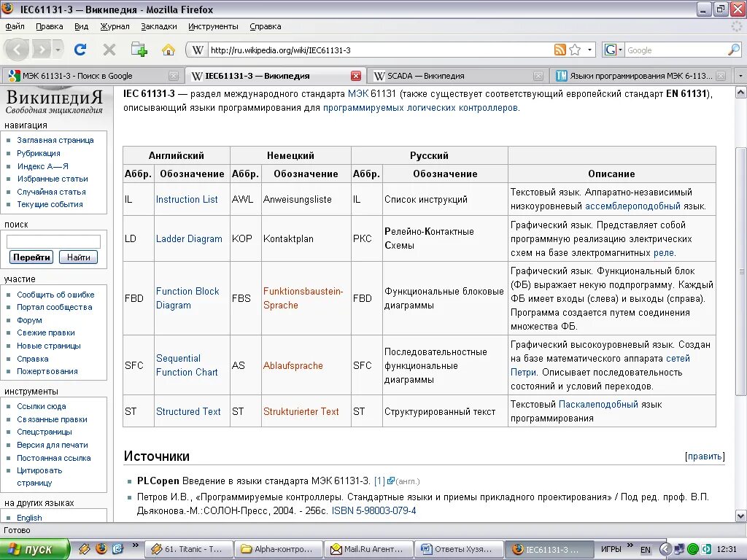The height and width of the screenshot is (560, 747).
Task: Open the list all tabs dropdown arrow
Action: 740,76
